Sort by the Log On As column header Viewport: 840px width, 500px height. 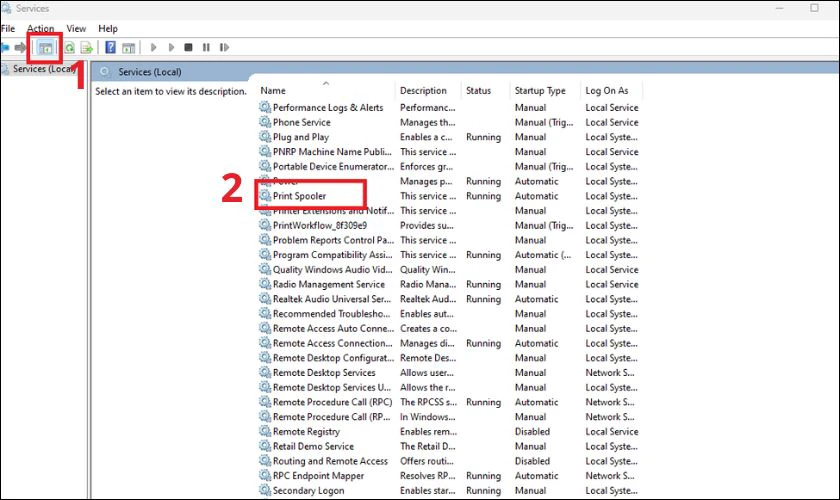pyautogui.click(x=606, y=91)
